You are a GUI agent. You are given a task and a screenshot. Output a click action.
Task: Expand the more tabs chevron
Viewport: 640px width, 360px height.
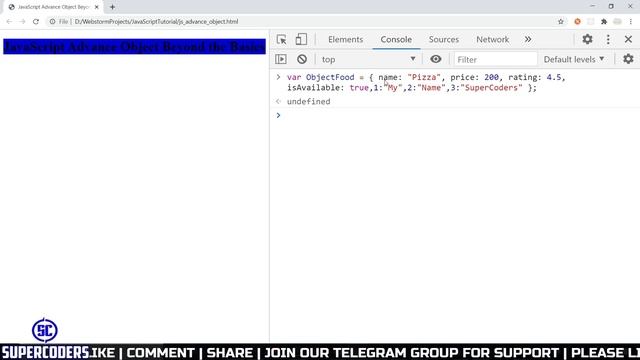tap(528, 40)
